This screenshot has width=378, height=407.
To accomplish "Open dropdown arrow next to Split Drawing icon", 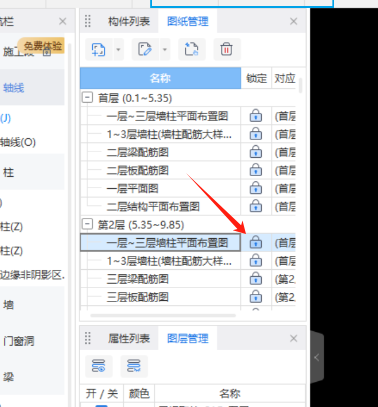I will pyautogui.click(x=165, y=50).
